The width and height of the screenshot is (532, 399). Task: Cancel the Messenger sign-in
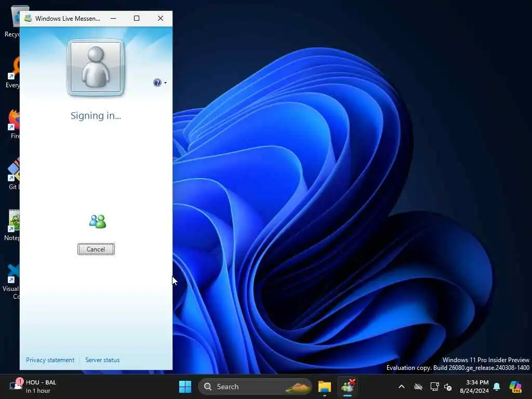[x=96, y=249]
